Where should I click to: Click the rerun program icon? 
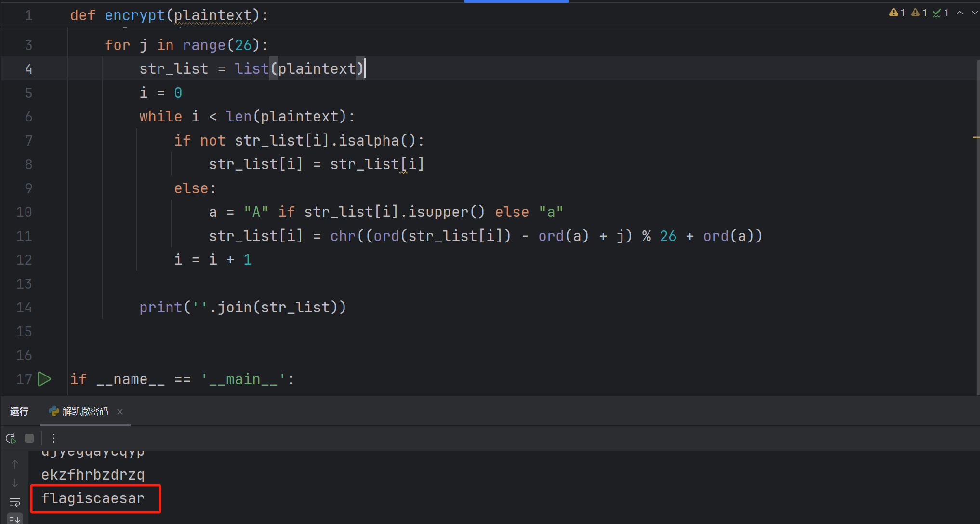[11, 438]
